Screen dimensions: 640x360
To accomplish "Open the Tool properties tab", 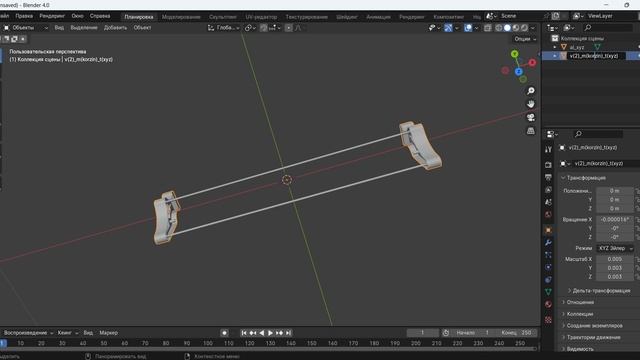I will click(x=548, y=150).
